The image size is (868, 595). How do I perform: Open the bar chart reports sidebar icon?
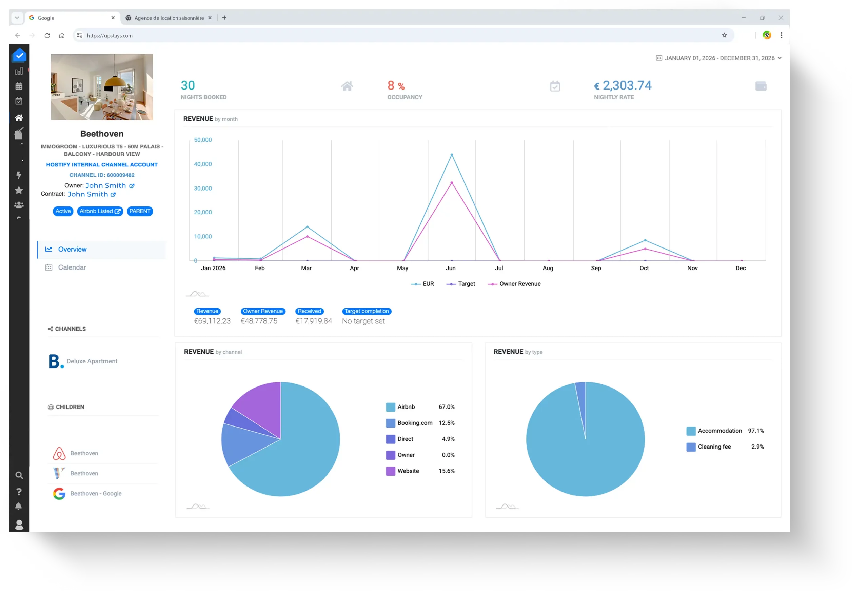click(19, 71)
